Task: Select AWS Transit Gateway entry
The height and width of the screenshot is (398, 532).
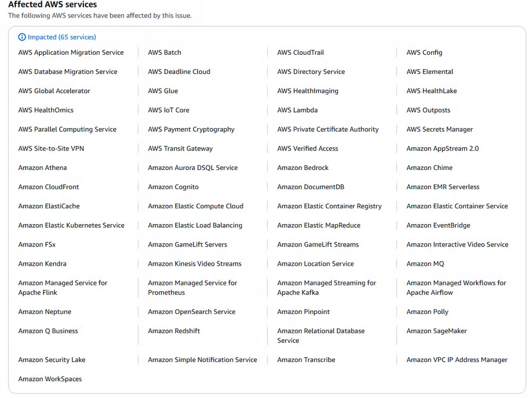Action: point(180,148)
